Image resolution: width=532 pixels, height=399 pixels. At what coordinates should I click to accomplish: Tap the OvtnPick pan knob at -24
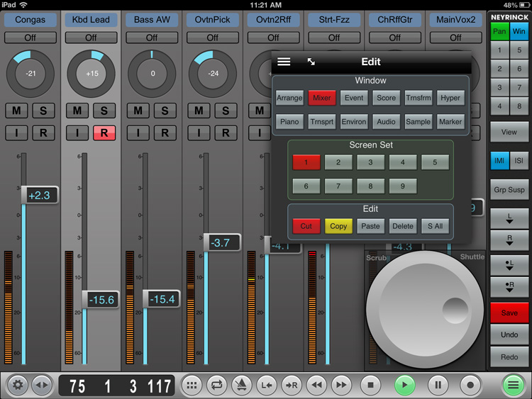213,74
